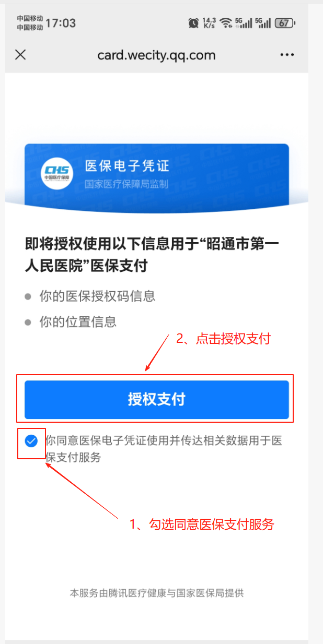Screen dimensions: 323x644
Task: Tap the 国家医疗保障局监制 subtitle on card
Action: point(126,184)
